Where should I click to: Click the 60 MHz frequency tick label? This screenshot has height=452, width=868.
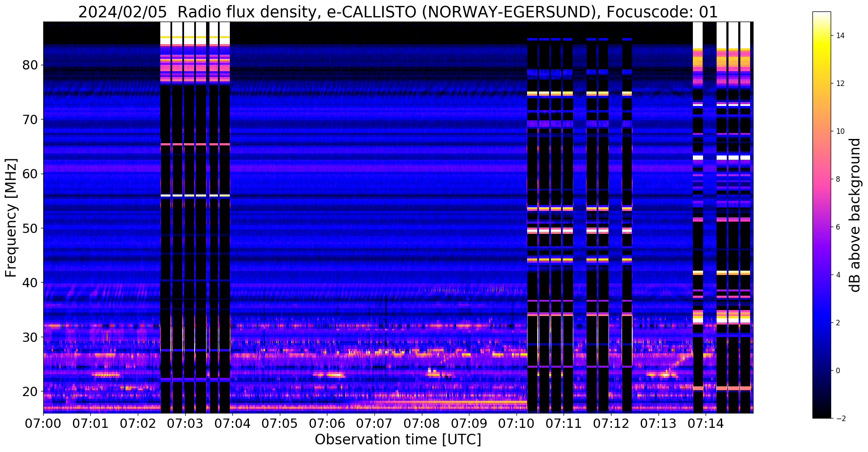point(31,174)
